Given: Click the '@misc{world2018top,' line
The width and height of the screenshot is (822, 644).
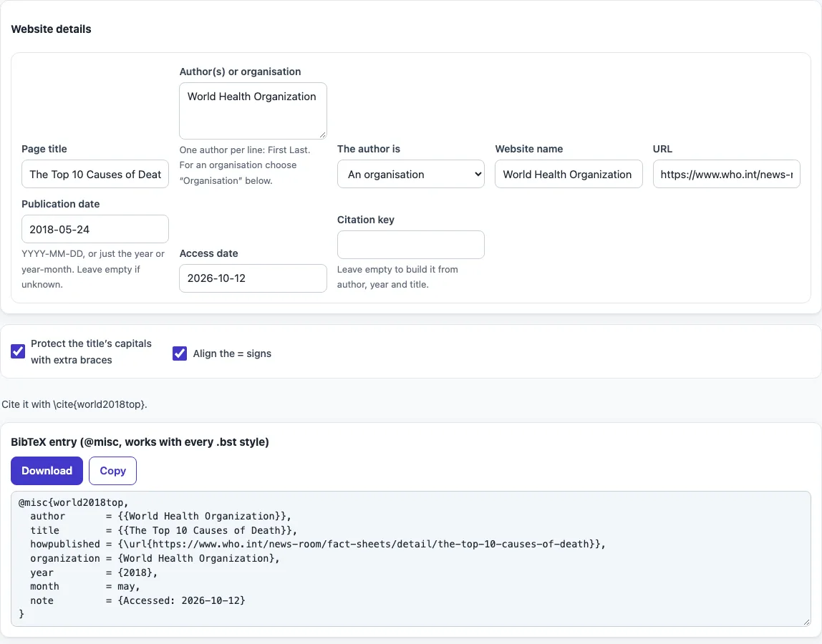Looking at the screenshot, I should point(73,502).
